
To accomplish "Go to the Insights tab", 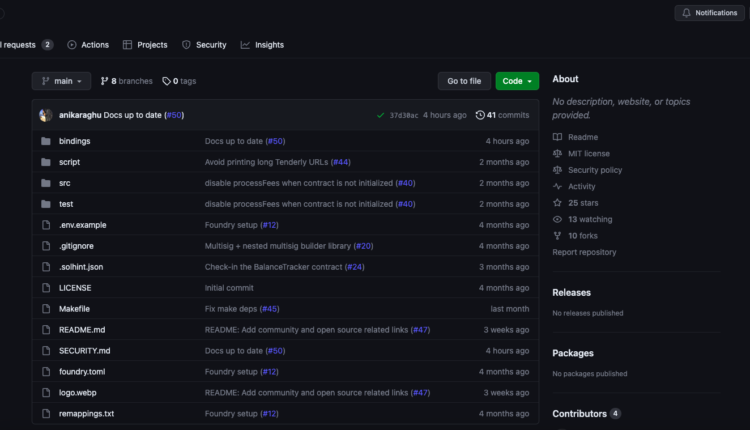I will tap(262, 45).
